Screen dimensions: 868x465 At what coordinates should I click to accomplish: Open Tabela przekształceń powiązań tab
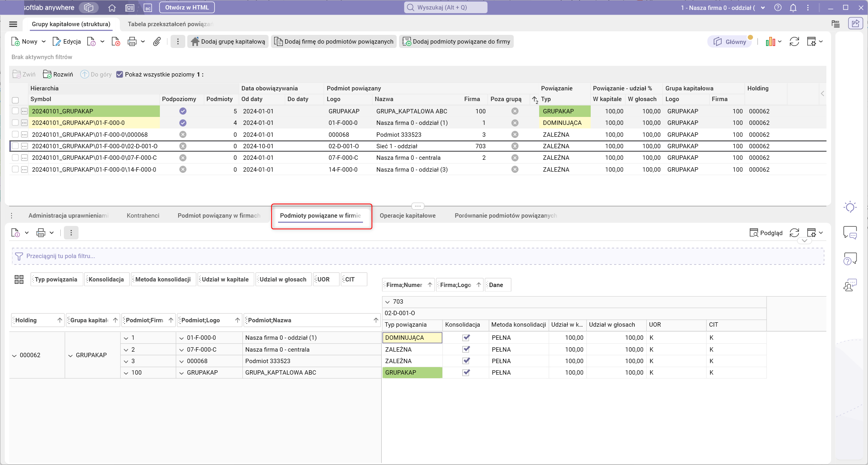pos(170,24)
